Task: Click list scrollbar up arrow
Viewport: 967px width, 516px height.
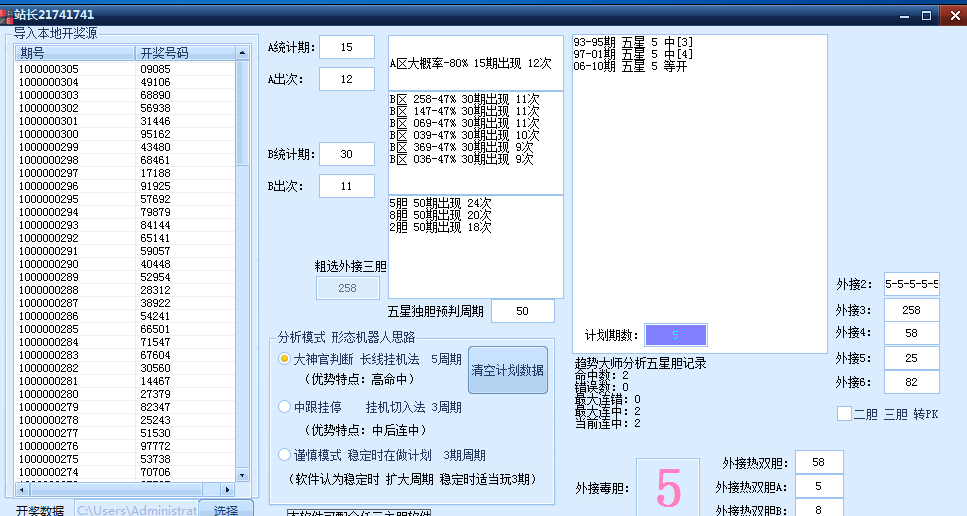Action: tap(242, 53)
